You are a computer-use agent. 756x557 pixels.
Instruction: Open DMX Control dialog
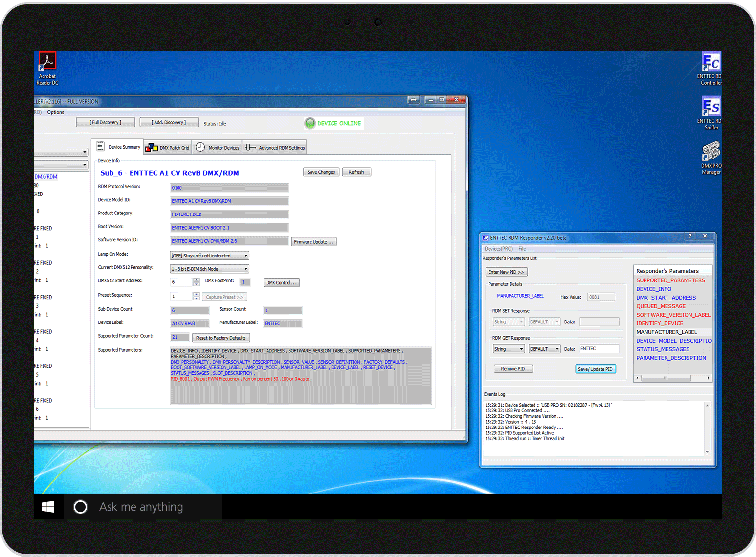point(281,282)
